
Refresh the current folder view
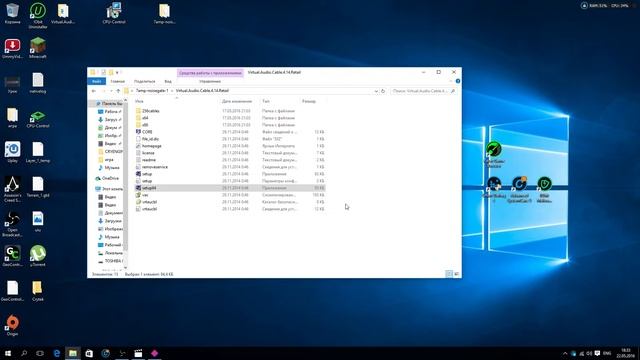click(x=383, y=91)
